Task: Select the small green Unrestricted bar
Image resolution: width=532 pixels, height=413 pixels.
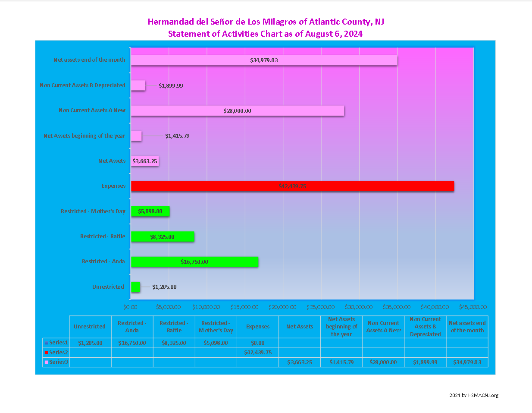Action: coord(135,287)
